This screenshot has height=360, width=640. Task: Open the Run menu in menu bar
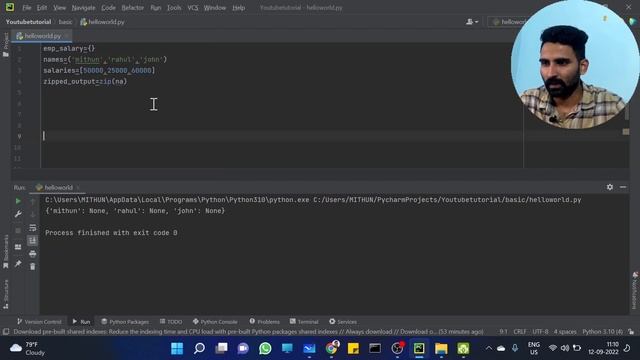[x=156, y=8]
